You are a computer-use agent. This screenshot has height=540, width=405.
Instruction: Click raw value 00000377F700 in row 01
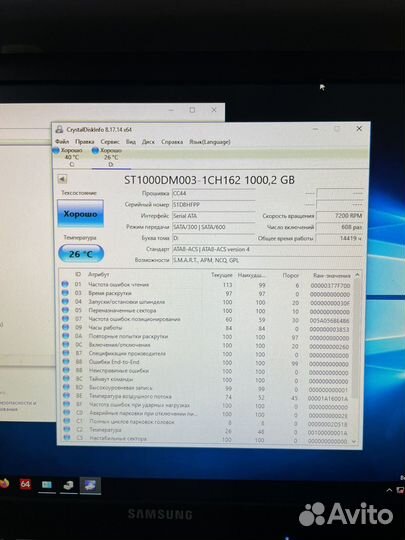pos(330,285)
